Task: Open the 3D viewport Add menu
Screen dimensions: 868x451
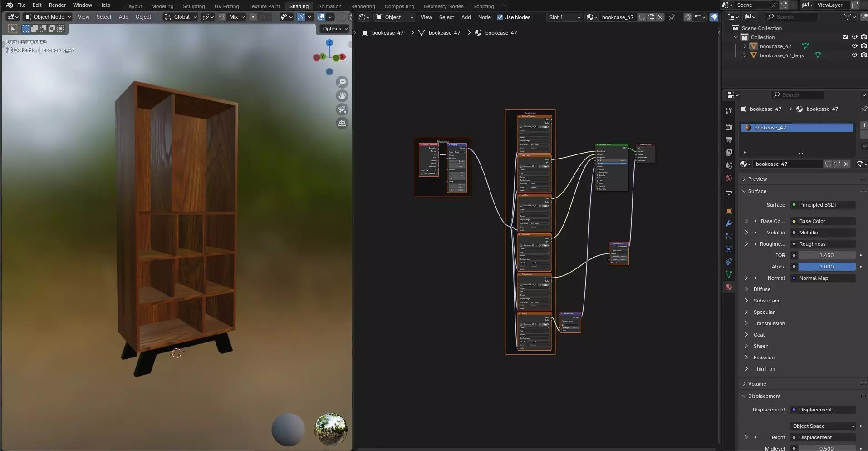Action: tap(123, 17)
